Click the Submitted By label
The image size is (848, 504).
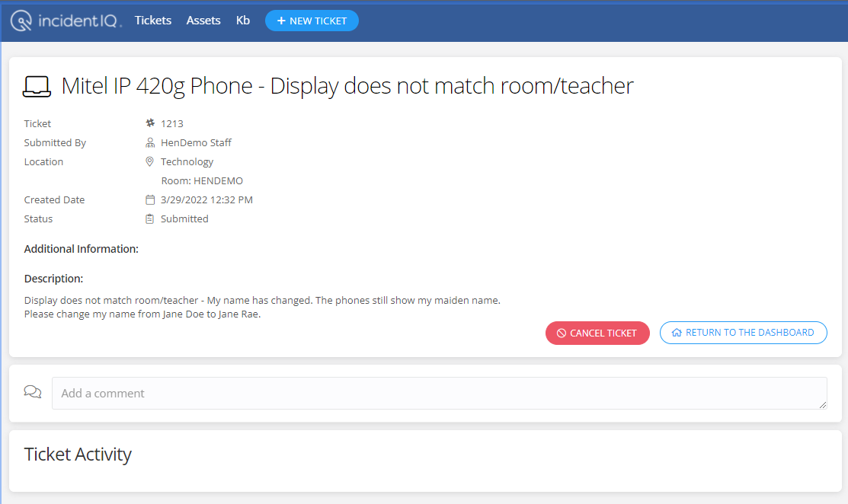[55, 142]
